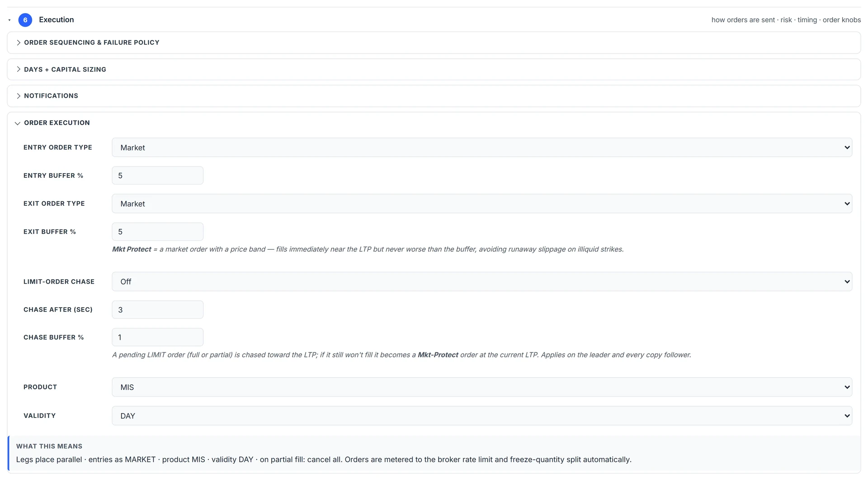Image resolution: width=868 pixels, height=480 pixels.
Task: Open the Limit-Order Chase dropdown
Action: tap(482, 281)
